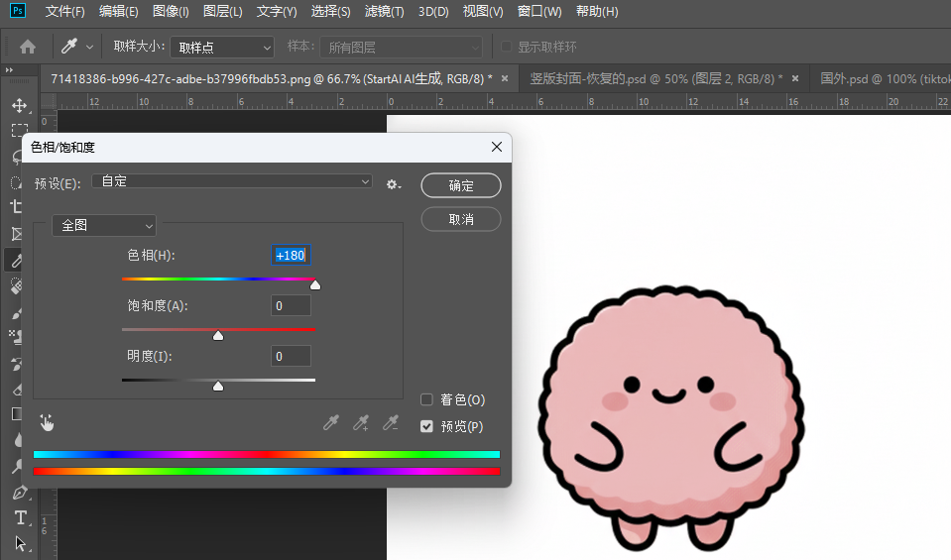Select the Crop tool
Screen dimensions: 951x560
click(17, 207)
